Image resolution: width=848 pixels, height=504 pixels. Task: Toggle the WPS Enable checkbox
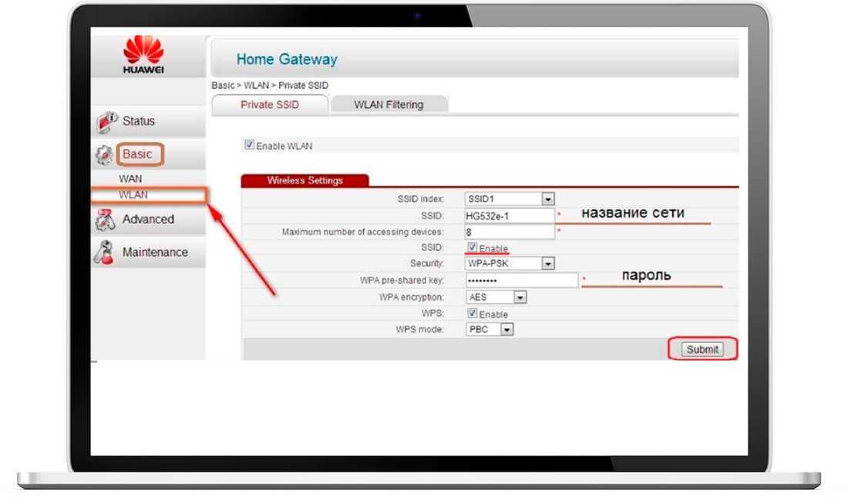coord(472,313)
